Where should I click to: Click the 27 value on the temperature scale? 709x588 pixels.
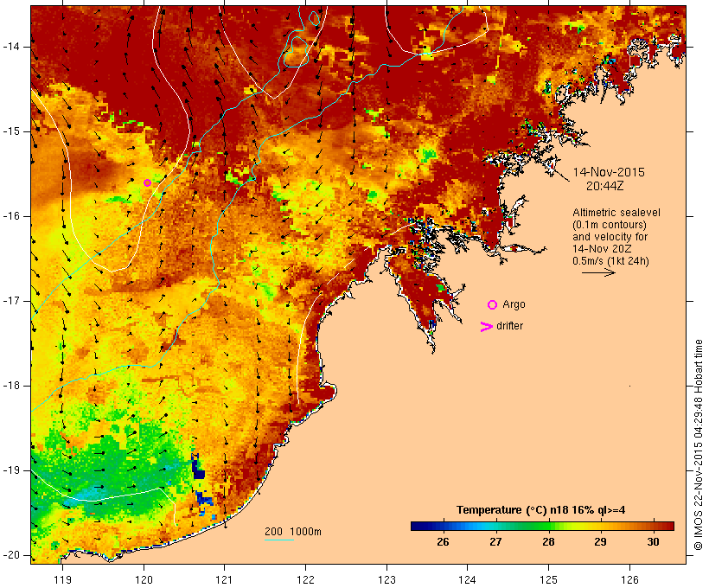[x=495, y=542]
